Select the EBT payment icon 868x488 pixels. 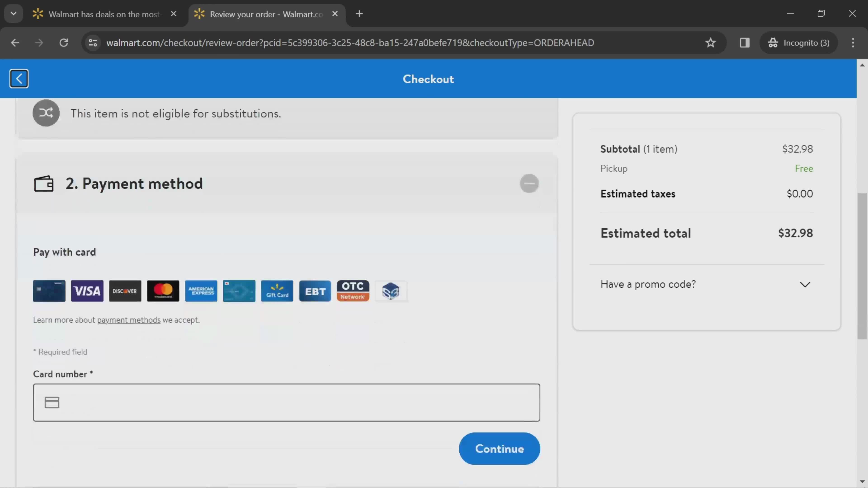[x=315, y=291]
